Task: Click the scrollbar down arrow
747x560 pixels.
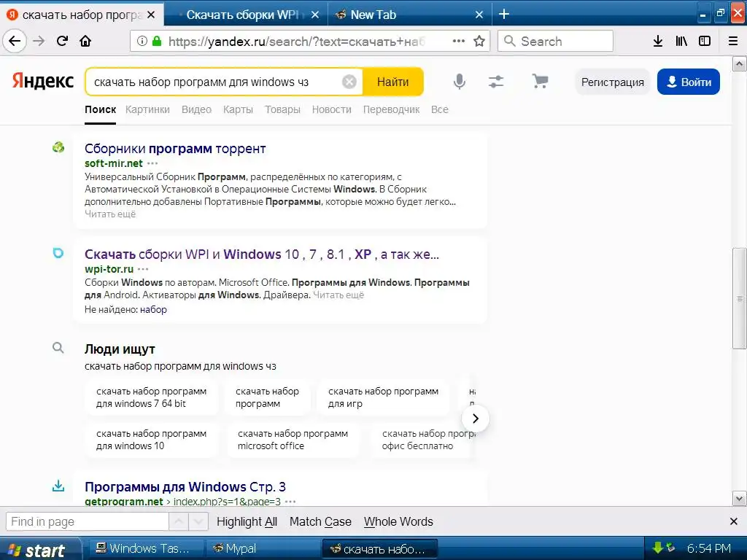Action: pyautogui.click(x=740, y=499)
